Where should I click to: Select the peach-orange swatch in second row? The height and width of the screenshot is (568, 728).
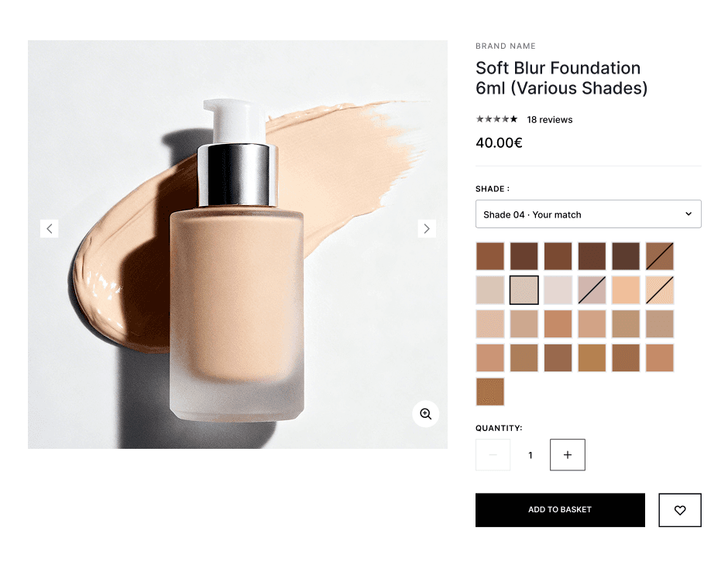(x=626, y=290)
